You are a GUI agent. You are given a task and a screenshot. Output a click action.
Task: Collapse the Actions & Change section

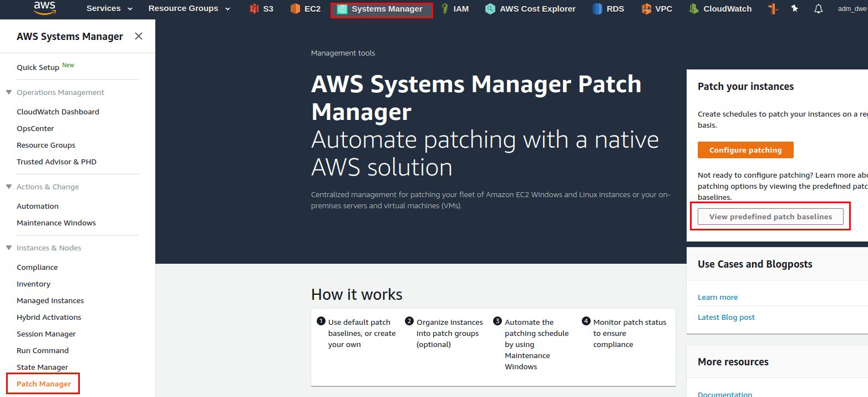[9, 187]
